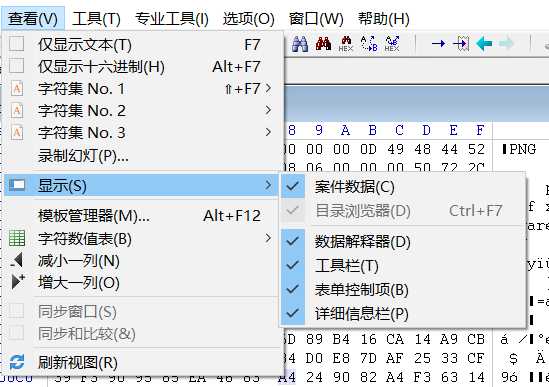
Task: Select hex byte 82 in the bottom row
Action: click(368, 377)
